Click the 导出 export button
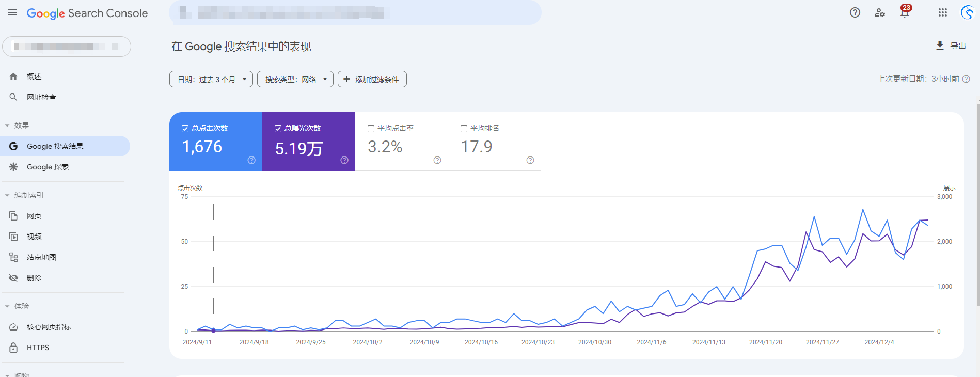The width and height of the screenshot is (980, 377). (951, 45)
